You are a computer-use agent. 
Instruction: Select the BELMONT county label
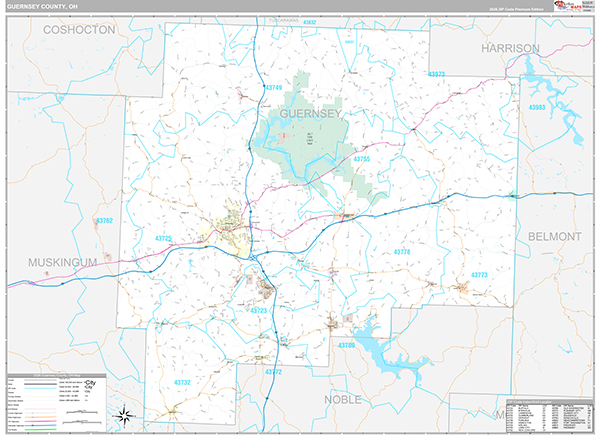coord(554,237)
